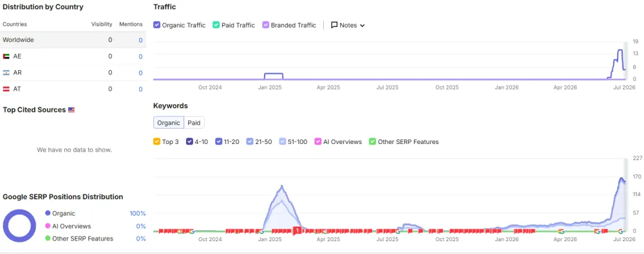Select the AT country row label
The height and width of the screenshot is (254, 644).
tap(17, 89)
